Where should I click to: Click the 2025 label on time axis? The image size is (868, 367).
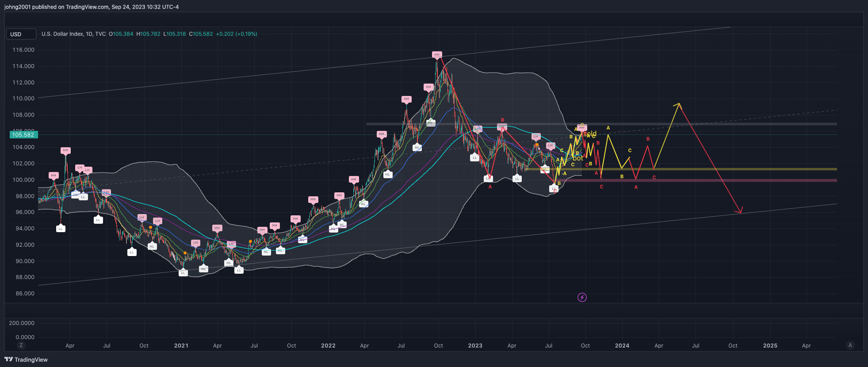[x=770, y=346]
